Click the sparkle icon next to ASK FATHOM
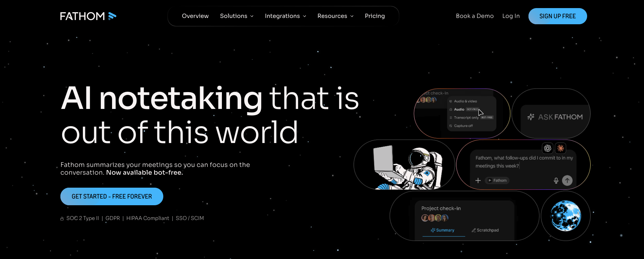Screen dimensions: 644x259 tap(531, 117)
